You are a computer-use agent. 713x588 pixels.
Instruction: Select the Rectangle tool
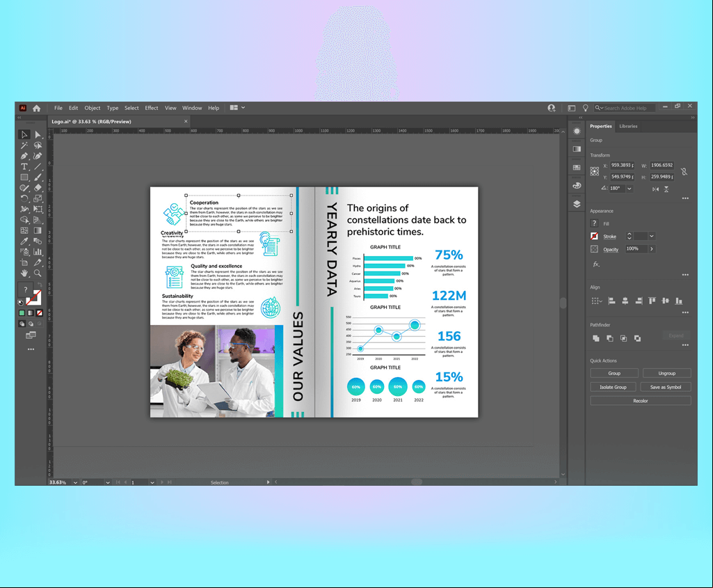(x=24, y=177)
